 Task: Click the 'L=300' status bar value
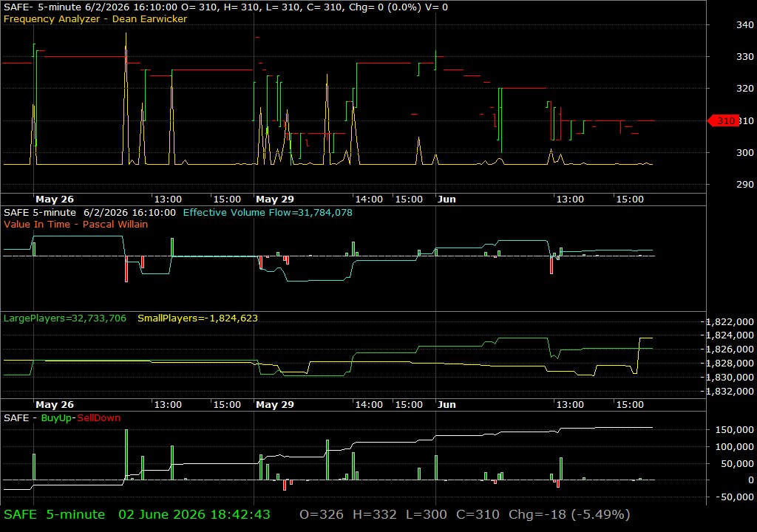click(427, 514)
